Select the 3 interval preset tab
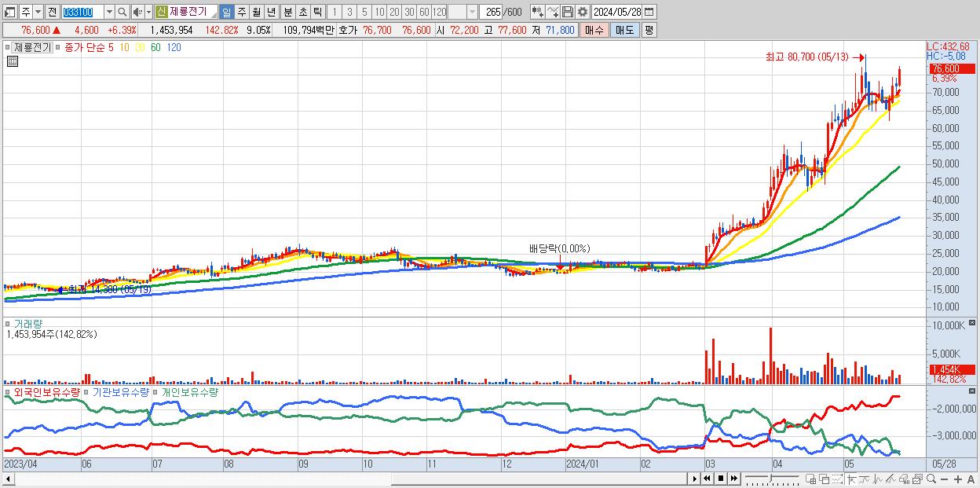980x488 pixels. pos(349,12)
